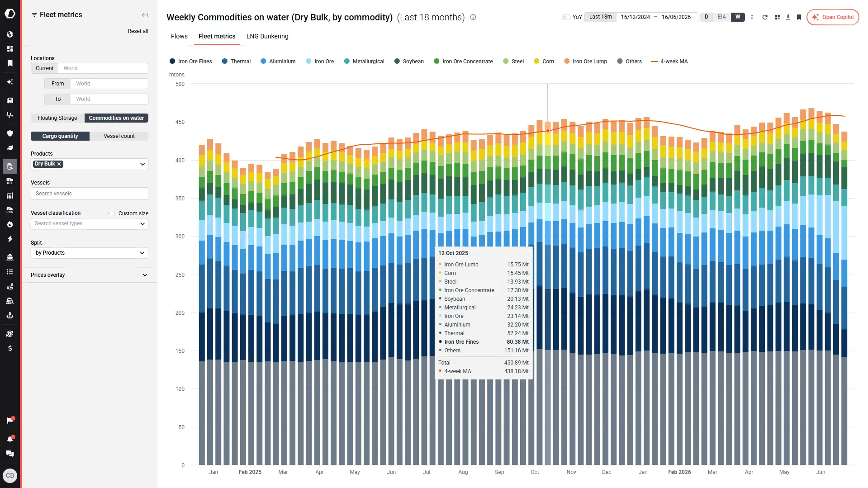Click the Open Copilot button
The width and height of the screenshot is (868, 488).
833,17
